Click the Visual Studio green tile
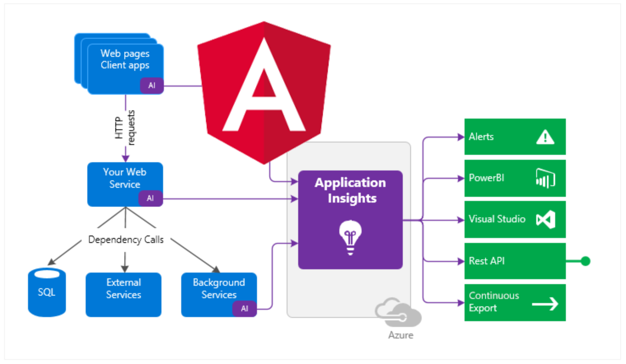The height and width of the screenshot is (364, 626). point(515,219)
